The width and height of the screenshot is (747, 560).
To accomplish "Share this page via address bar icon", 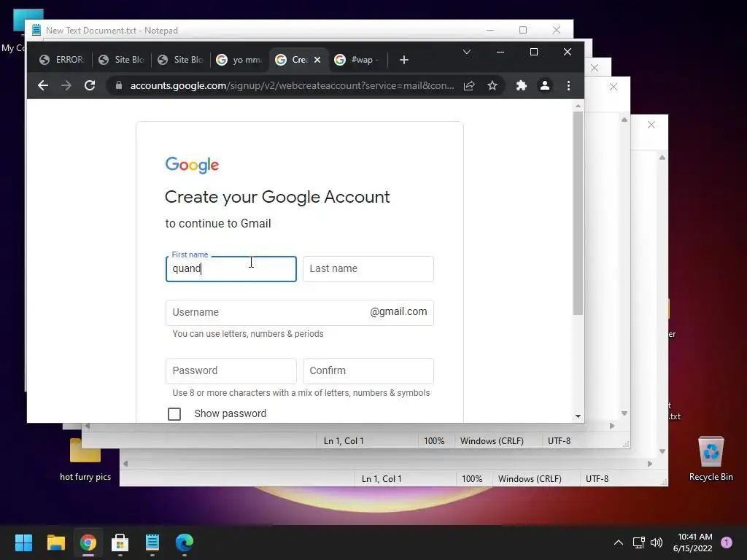I will [469, 86].
